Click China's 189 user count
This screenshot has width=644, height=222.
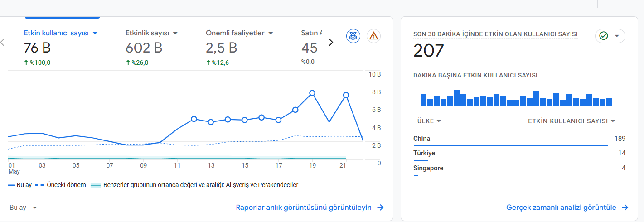[x=620, y=139]
